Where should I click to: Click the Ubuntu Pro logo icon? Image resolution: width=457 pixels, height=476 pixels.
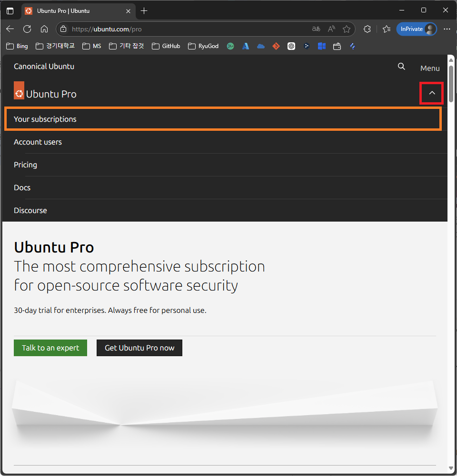click(x=19, y=90)
